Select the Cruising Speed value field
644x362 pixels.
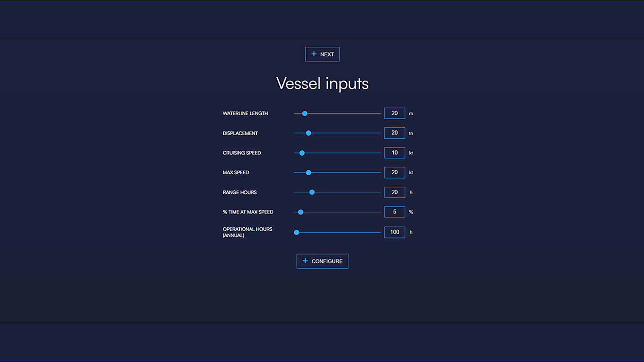[x=394, y=153]
